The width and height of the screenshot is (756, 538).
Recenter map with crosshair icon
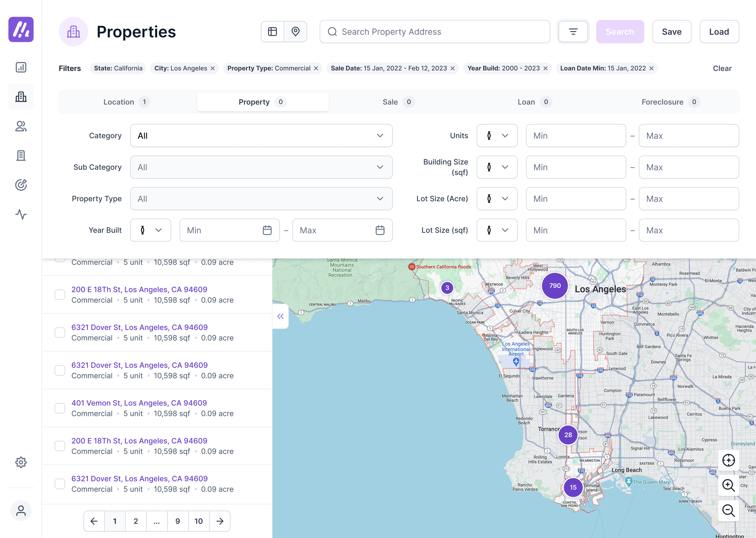click(x=728, y=460)
